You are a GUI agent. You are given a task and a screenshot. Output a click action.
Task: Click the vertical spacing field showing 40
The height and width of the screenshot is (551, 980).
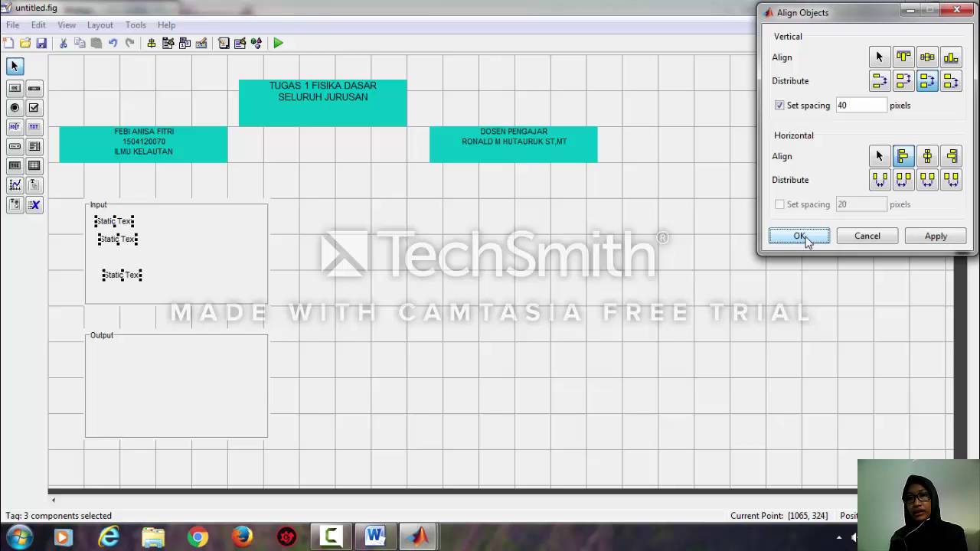point(861,106)
